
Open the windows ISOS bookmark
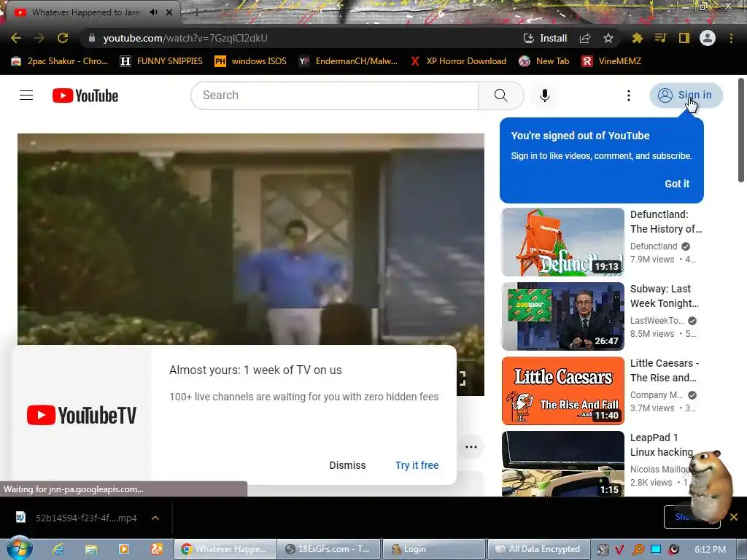pos(251,61)
